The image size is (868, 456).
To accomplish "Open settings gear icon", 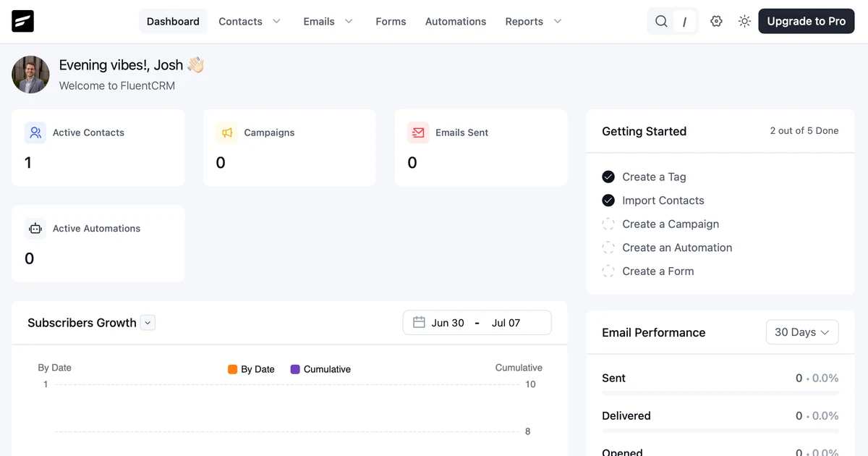I will [x=716, y=22].
